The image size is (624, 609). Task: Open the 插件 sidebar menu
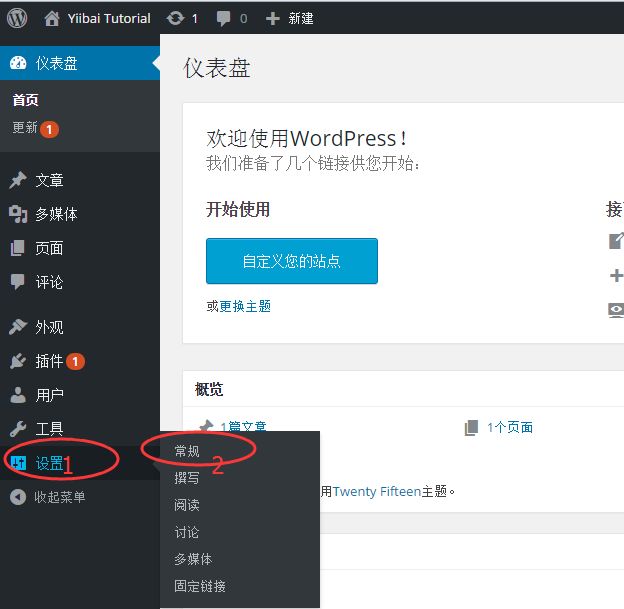[x=80, y=361]
